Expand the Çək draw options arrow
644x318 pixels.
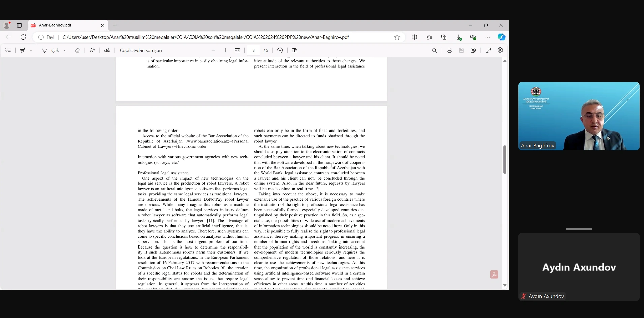pyautogui.click(x=65, y=51)
